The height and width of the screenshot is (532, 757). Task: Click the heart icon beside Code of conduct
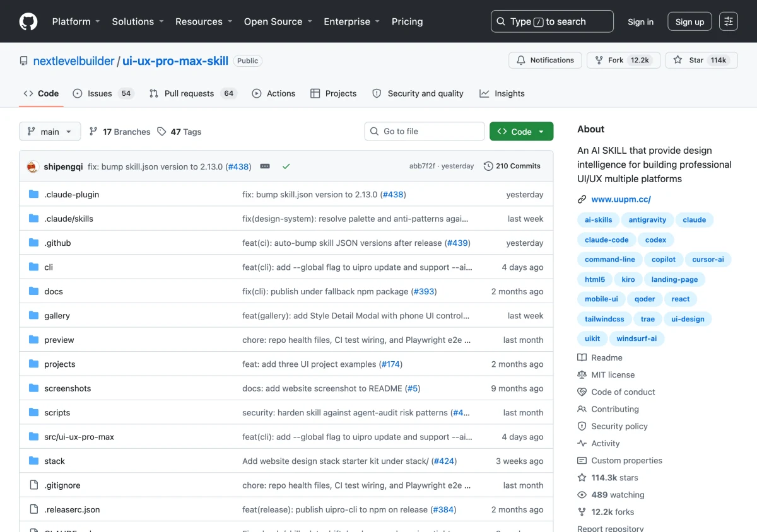coord(582,391)
